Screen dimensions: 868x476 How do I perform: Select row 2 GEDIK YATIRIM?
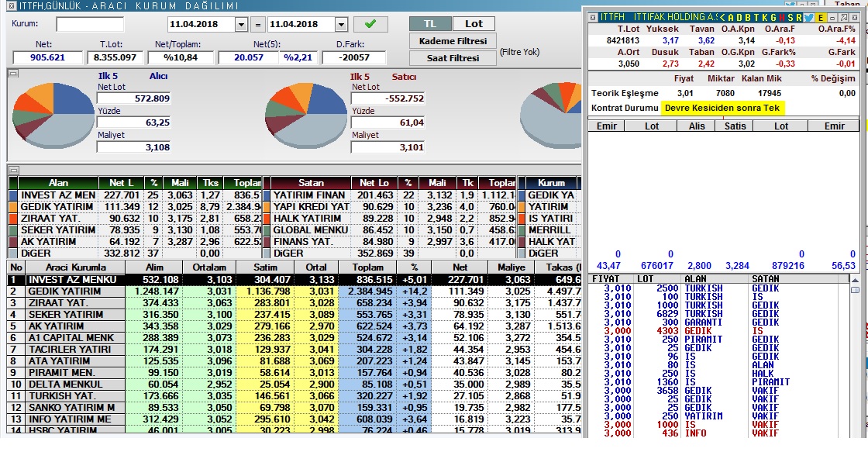[x=294, y=291]
